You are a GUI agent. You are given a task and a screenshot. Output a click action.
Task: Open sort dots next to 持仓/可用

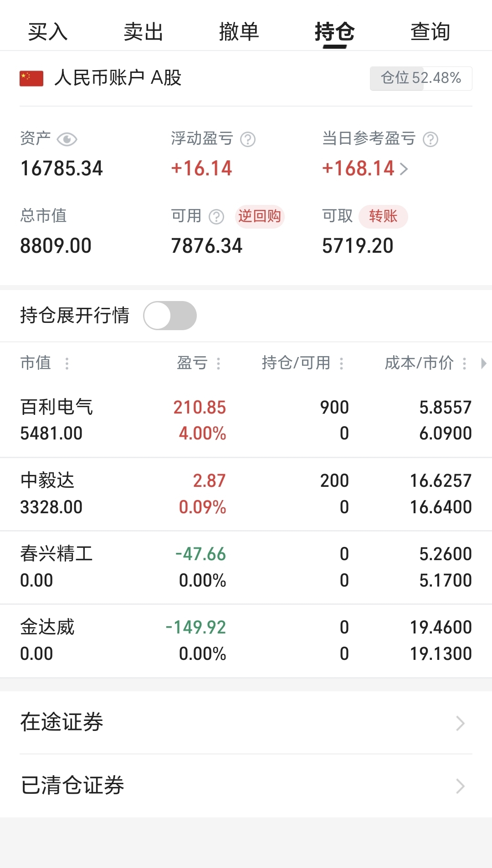click(x=342, y=363)
